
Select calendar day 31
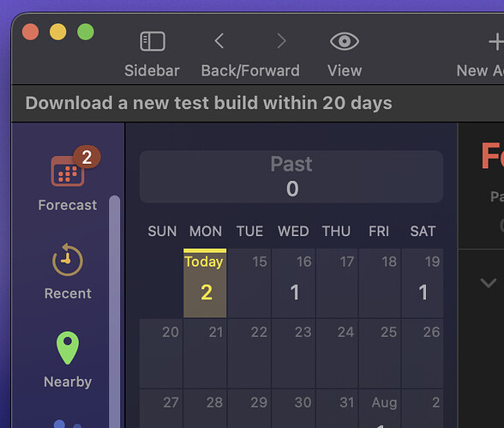click(x=337, y=409)
